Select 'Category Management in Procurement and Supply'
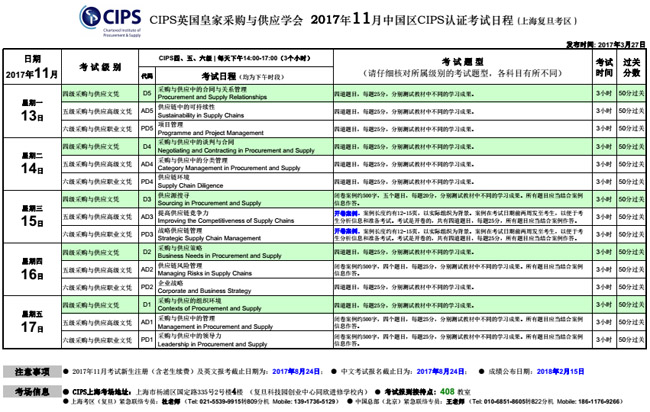 229,168
